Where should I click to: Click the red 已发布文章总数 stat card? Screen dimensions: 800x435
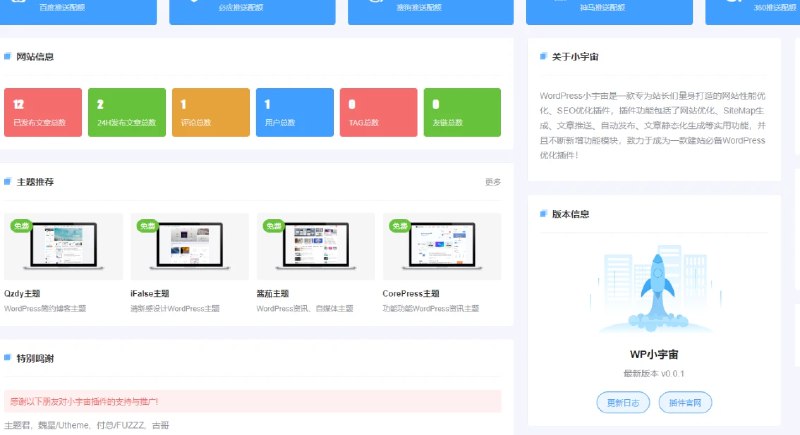pyautogui.click(x=43, y=112)
